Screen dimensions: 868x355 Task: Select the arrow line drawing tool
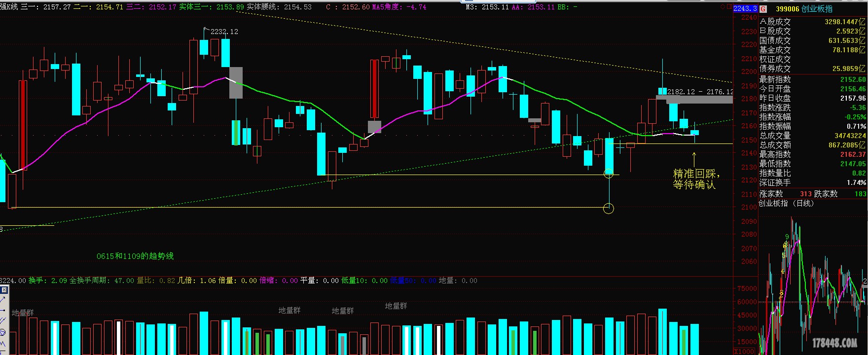(x=2, y=299)
